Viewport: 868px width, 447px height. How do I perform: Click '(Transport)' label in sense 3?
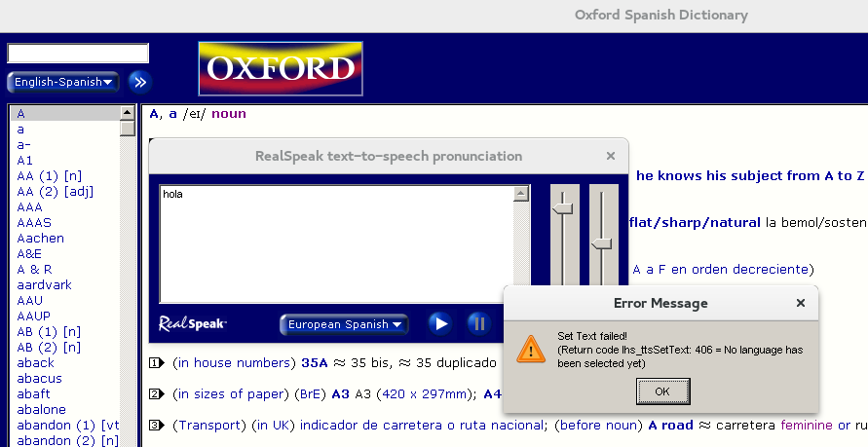(x=209, y=425)
